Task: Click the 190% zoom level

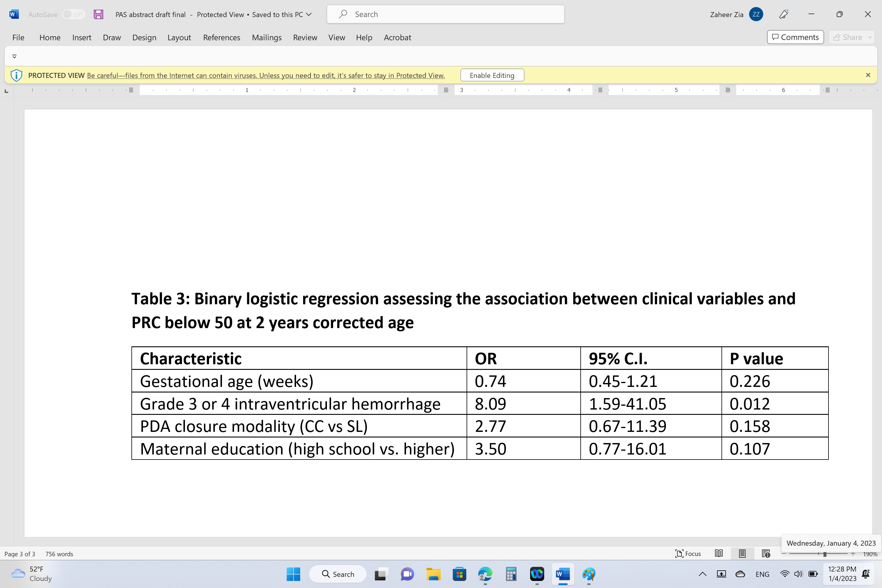Action: 870,554
